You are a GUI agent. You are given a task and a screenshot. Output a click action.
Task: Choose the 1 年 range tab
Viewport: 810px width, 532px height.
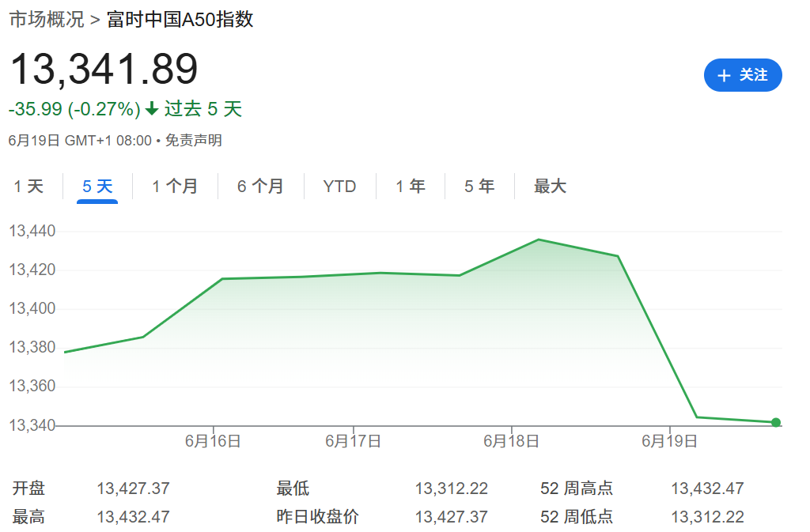point(411,187)
